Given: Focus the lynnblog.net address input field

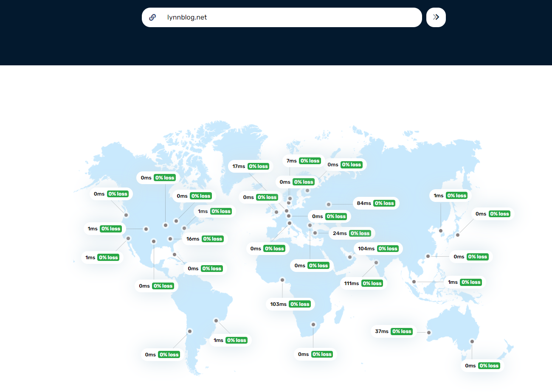Looking at the screenshot, I should (x=289, y=17).
